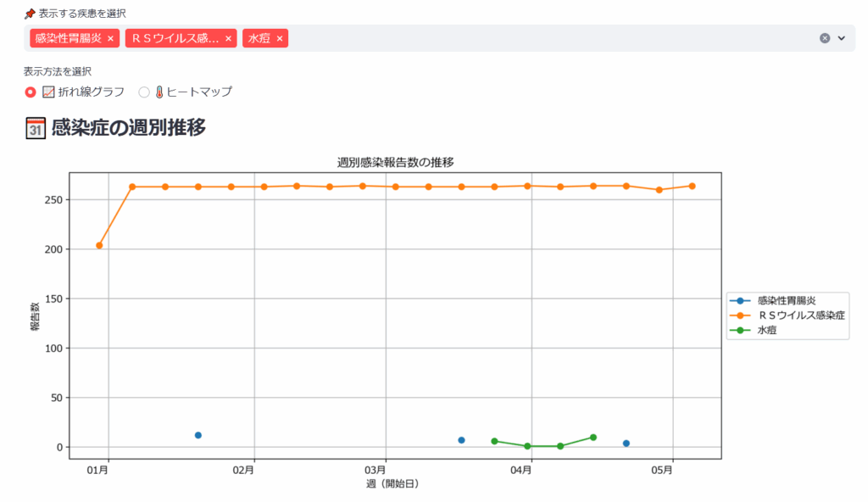Click the chart title 週別感染報告数の推移
This screenshot has width=868, height=502.
[395, 162]
